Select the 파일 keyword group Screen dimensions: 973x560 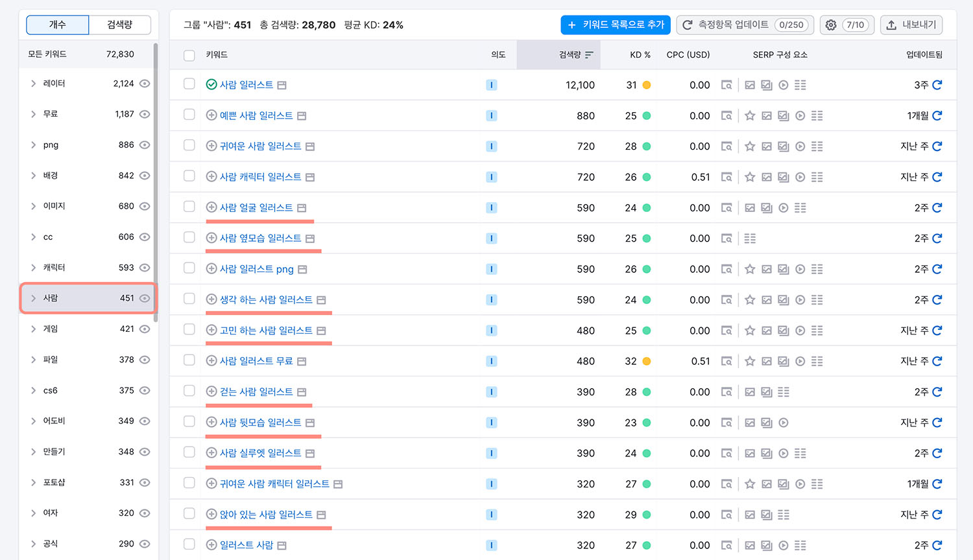coord(87,360)
